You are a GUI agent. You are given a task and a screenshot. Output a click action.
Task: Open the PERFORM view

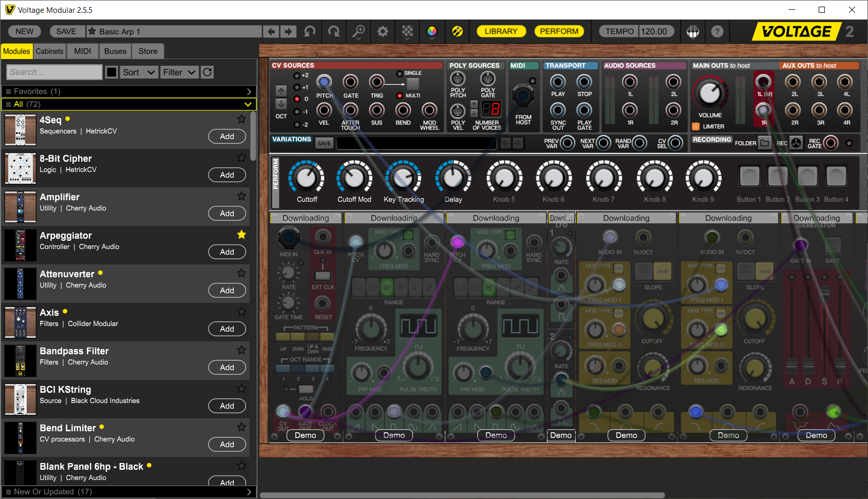pyautogui.click(x=559, y=31)
